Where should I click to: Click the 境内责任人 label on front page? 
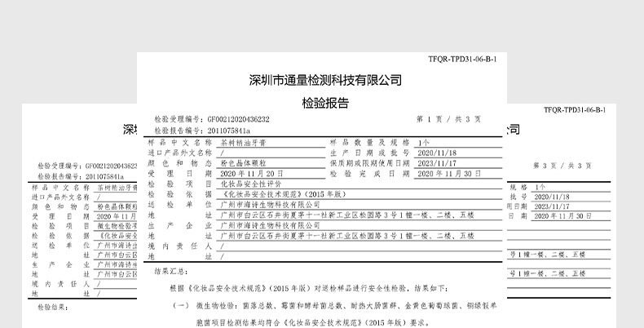pyautogui.click(x=179, y=246)
